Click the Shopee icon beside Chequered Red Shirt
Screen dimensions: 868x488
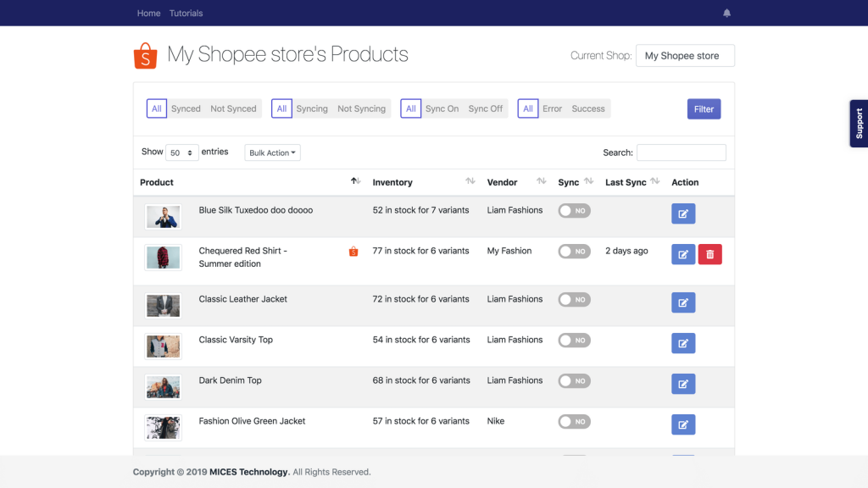click(353, 252)
